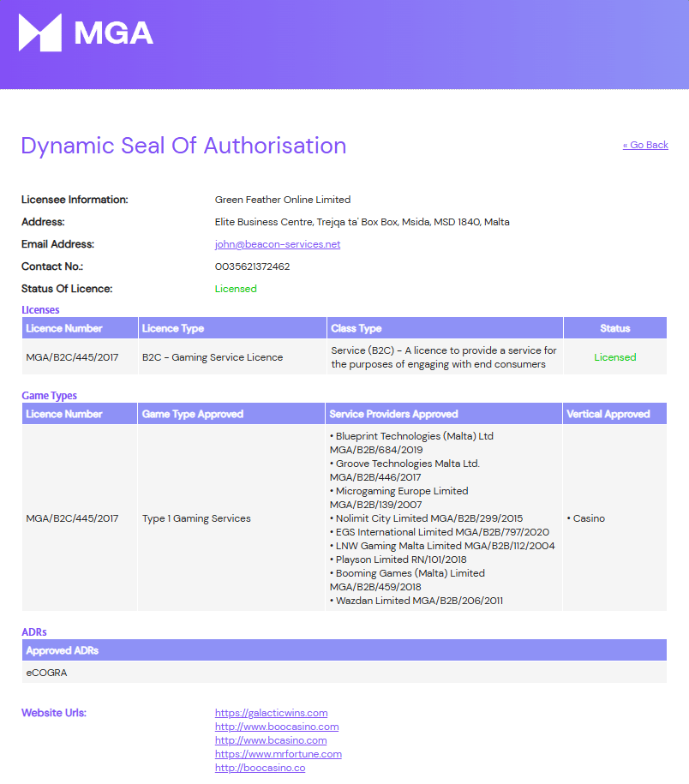Screen dimensions: 689x784
Task: Click the Wazdan Limited provider entry
Action: tap(416, 601)
